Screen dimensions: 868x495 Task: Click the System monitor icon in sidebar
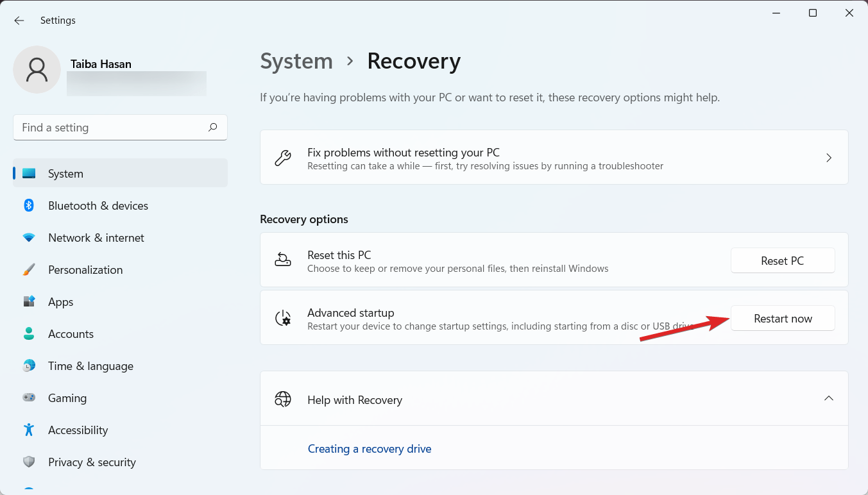[29, 173]
